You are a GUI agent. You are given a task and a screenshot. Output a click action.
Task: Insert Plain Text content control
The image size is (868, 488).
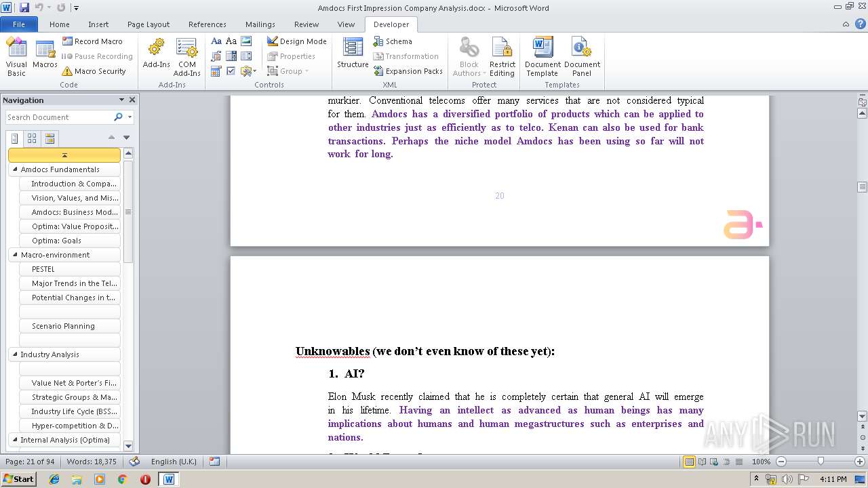(x=231, y=41)
